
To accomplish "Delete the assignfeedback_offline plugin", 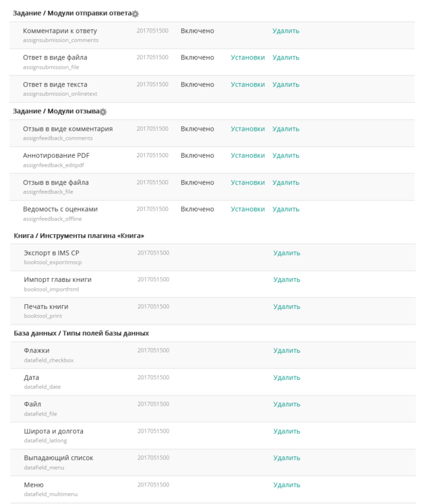I will pyautogui.click(x=286, y=209).
